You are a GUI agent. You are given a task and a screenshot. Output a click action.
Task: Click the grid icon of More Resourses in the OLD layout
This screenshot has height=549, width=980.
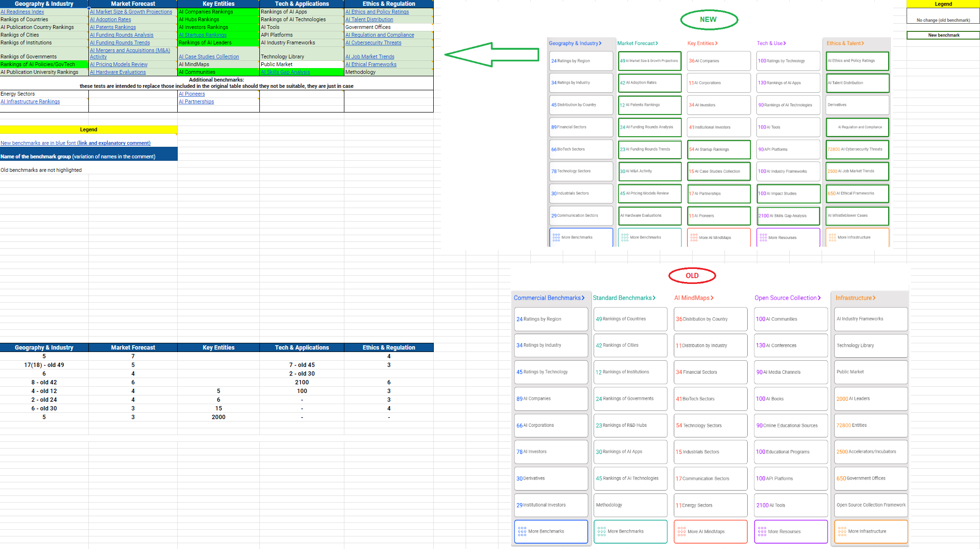pyautogui.click(x=762, y=531)
